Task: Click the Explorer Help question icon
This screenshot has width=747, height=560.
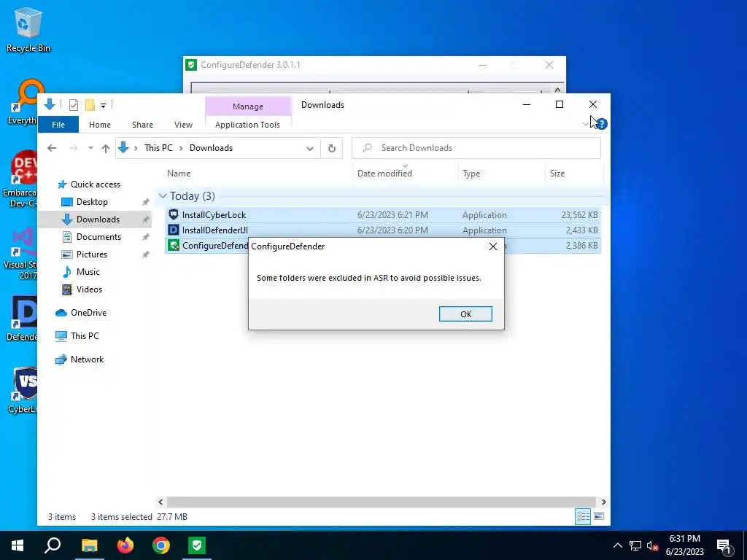Action: coord(602,124)
